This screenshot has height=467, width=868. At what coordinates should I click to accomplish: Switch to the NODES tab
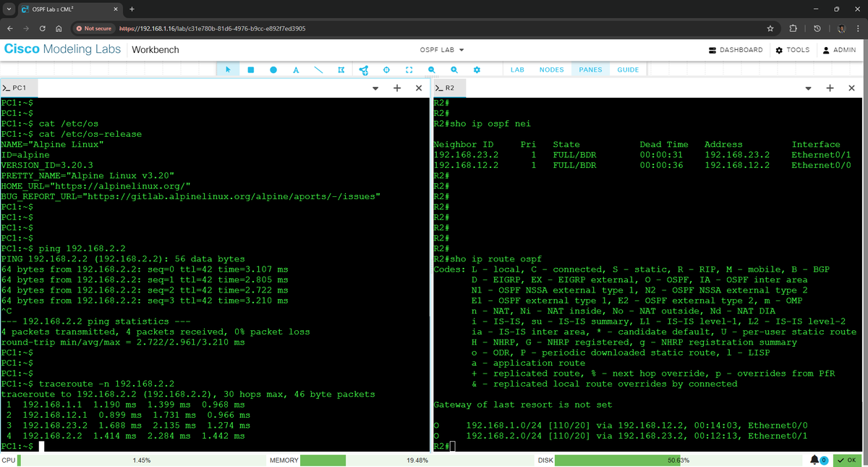(x=552, y=70)
